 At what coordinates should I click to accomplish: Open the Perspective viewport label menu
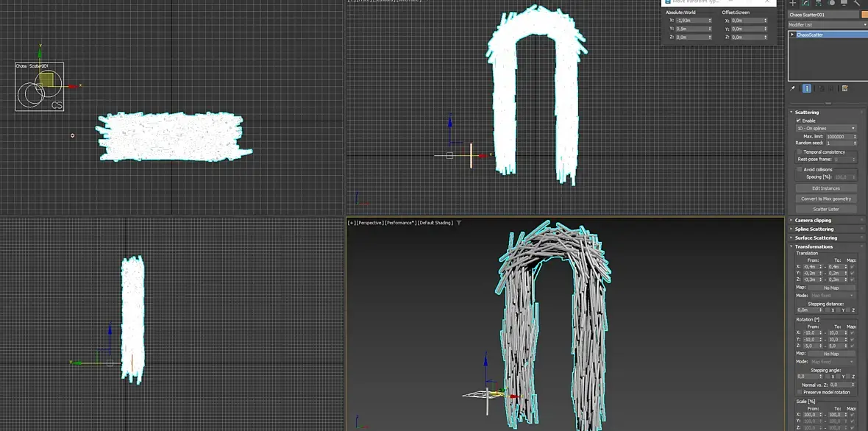(x=370, y=223)
